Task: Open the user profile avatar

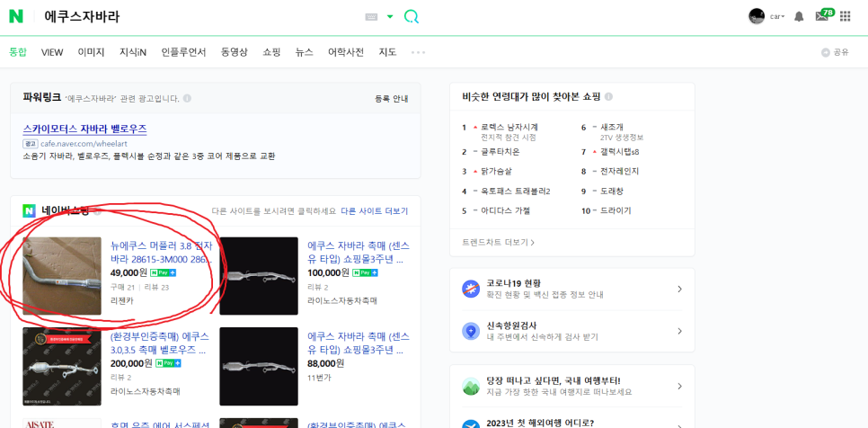Action: point(757,16)
